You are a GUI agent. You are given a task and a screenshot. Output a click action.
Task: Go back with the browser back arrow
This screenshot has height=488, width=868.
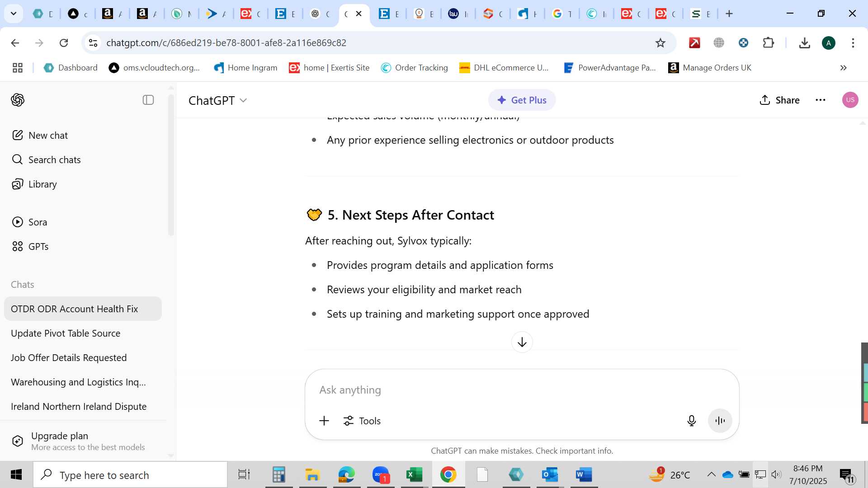pyautogui.click(x=15, y=42)
